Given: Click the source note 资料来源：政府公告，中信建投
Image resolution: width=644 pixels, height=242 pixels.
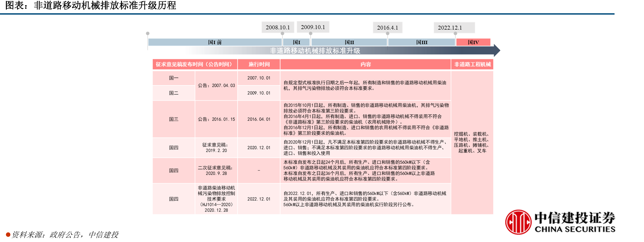Looking at the screenshot, I should tap(65, 234).
